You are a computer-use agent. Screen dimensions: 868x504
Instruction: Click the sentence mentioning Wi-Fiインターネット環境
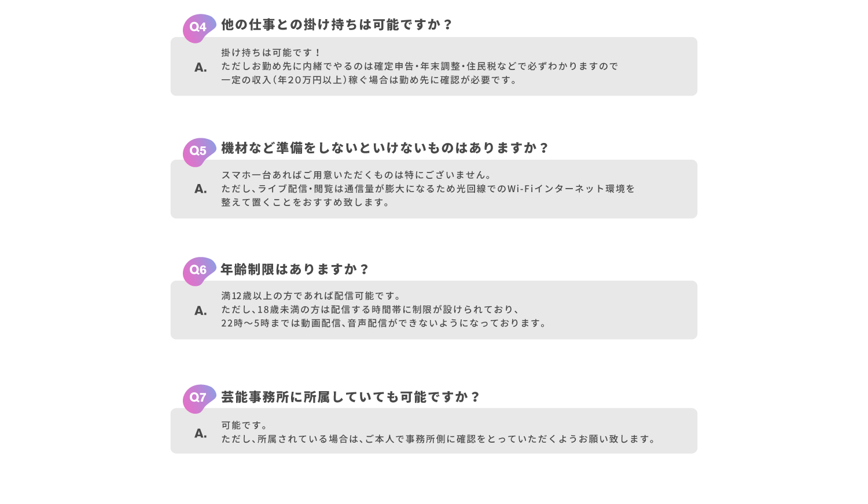coord(428,189)
